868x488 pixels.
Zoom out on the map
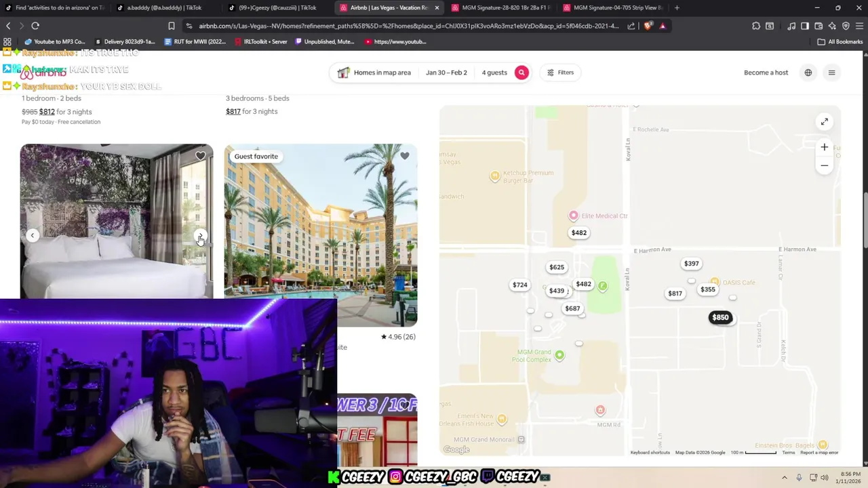pos(825,165)
